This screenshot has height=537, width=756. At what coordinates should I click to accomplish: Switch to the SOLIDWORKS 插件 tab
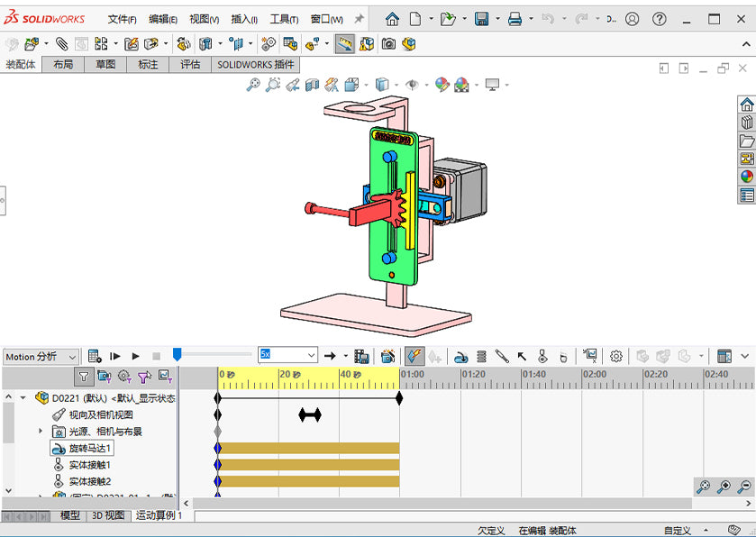(x=256, y=65)
